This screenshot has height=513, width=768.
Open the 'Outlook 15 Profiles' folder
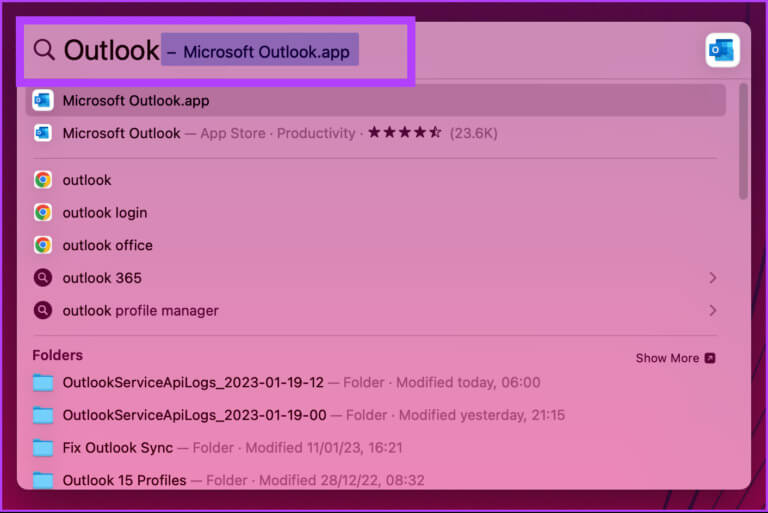pyautogui.click(x=376, y=480)
